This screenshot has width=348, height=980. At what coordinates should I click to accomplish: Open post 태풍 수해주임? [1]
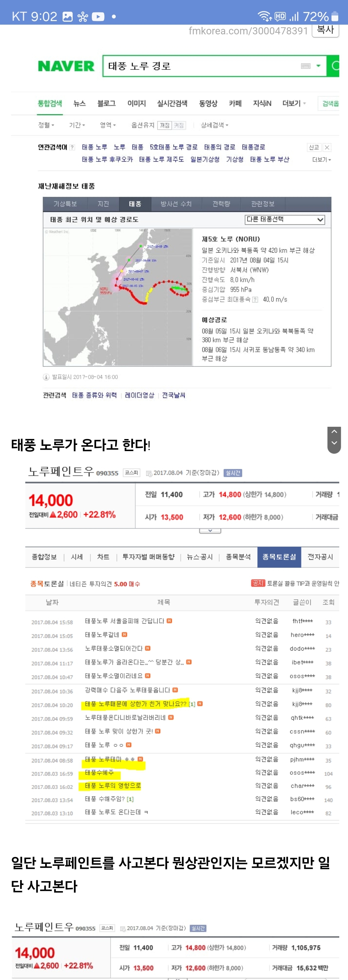pyautogui.click(x=109, y=799)
